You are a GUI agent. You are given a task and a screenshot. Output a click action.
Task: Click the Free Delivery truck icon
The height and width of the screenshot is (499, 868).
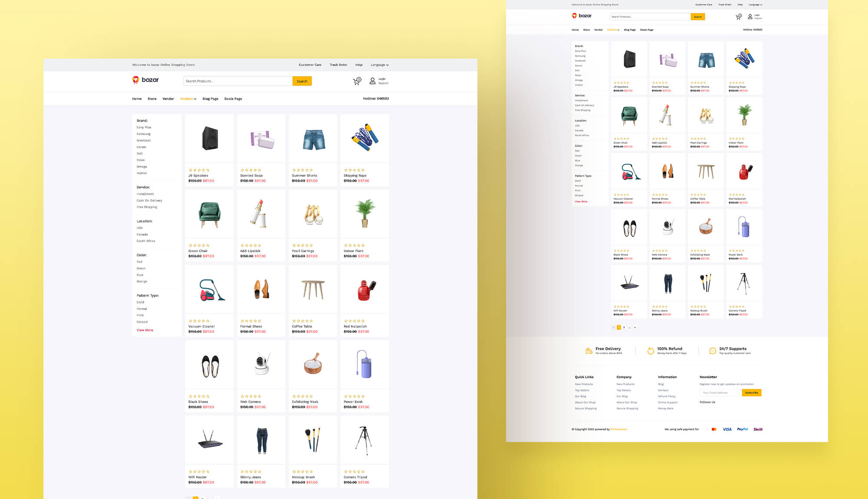tap(589, 351)
